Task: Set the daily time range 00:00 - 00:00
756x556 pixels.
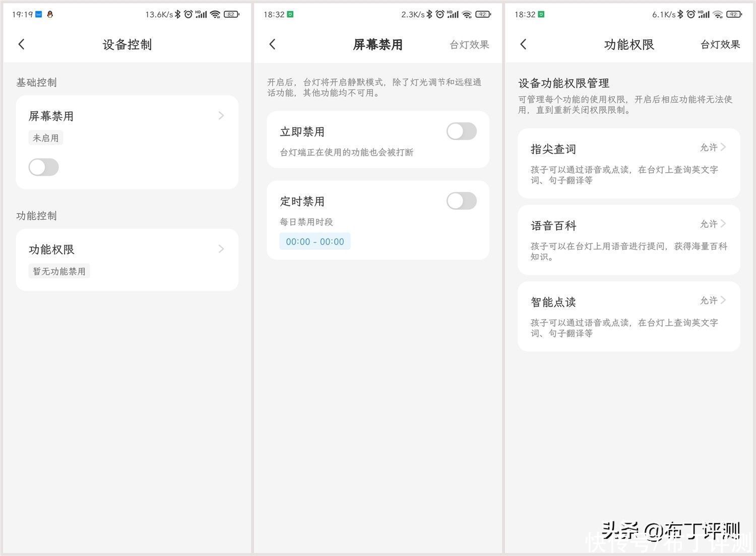Action: click(315, 242)
